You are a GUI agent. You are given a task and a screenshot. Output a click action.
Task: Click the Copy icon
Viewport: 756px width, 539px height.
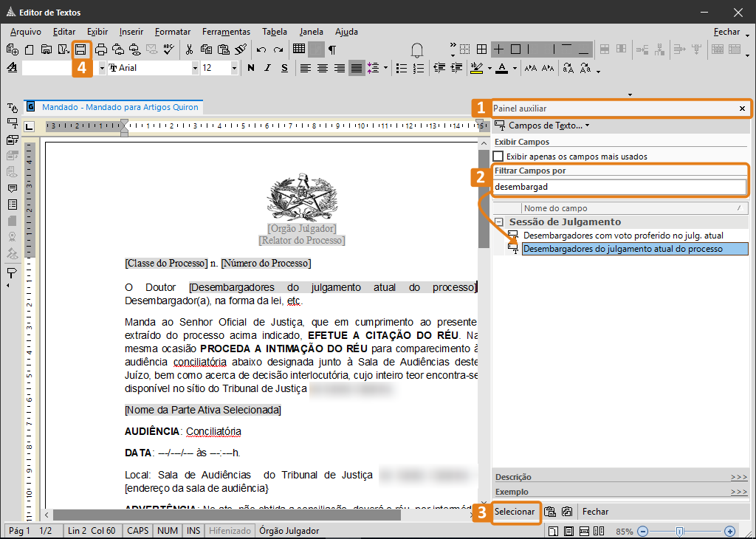coord(207,49)
